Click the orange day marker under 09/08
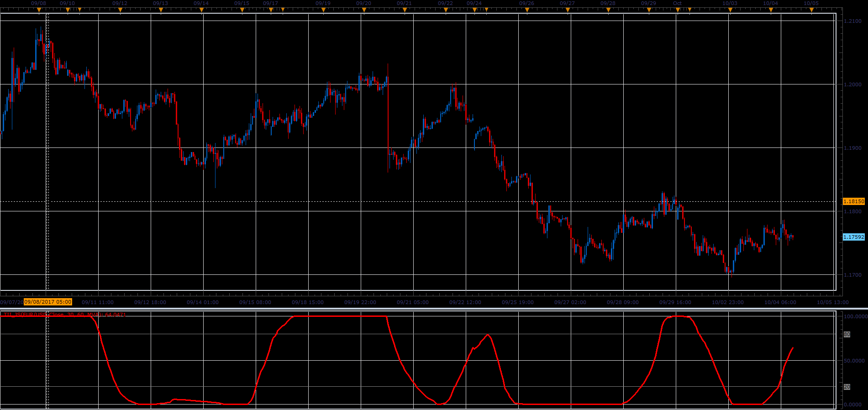The height and width of the screenshot is (410, 868). click(x=39, y=10)
